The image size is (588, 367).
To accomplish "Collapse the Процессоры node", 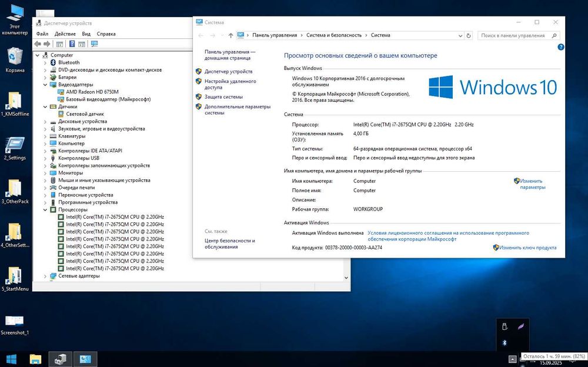I will tap(45, 210).
